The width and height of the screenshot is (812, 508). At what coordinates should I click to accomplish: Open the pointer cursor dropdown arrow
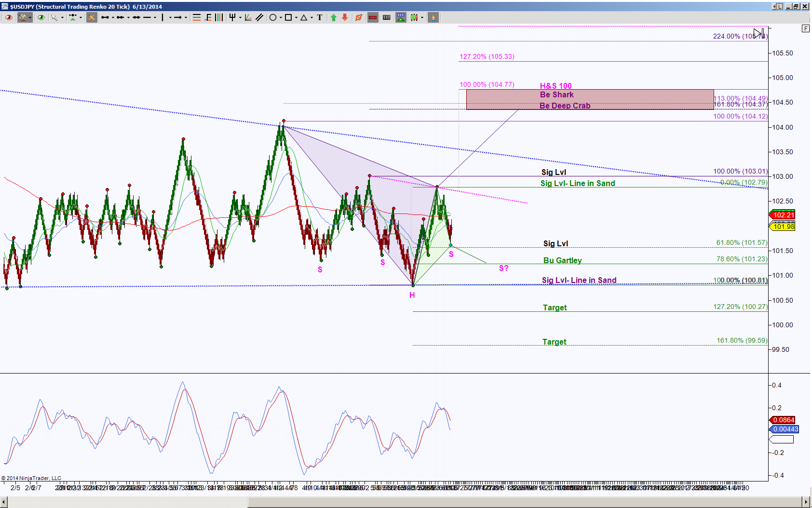(x=62, y=17)
